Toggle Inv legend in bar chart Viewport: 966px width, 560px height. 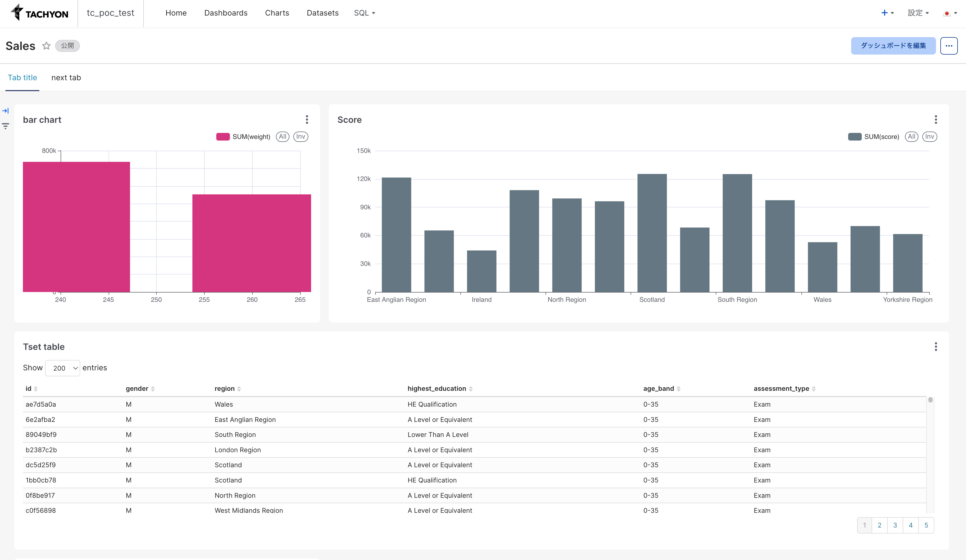pos(300,136)
